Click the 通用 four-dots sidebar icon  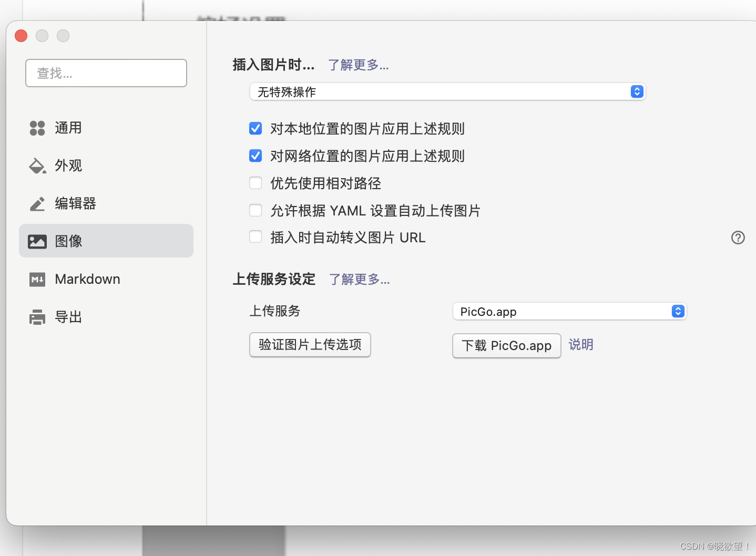pos(37,128)
